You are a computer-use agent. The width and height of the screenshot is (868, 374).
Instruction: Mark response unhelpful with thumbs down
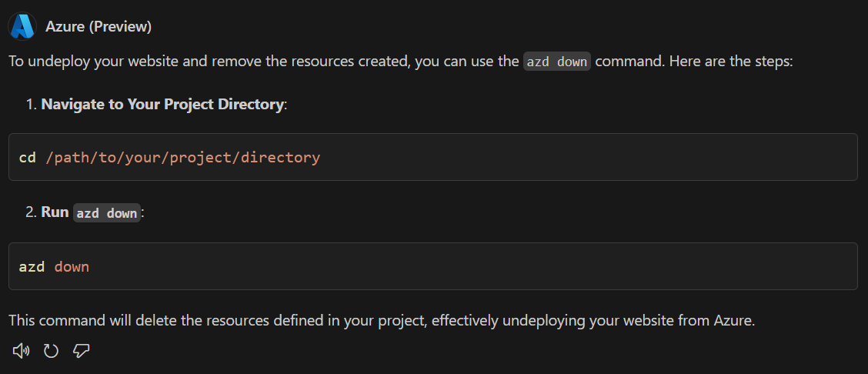click(81, 351)
